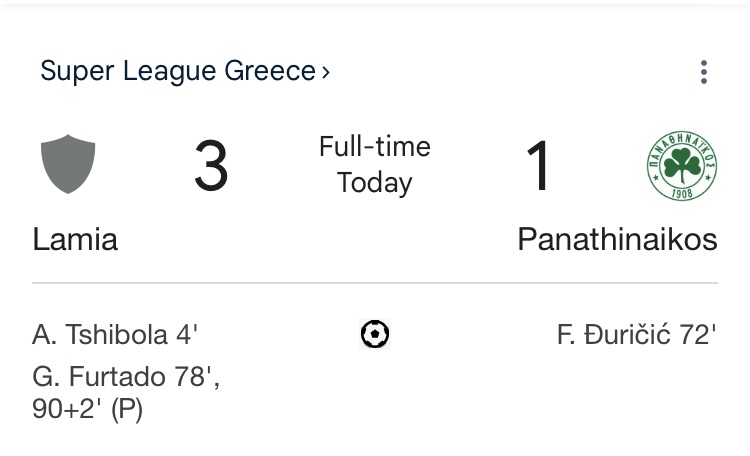Open the Panathinaikos team name
This screenshot has height=456, width=750.
pyautogui.click(x=617, y=240)
